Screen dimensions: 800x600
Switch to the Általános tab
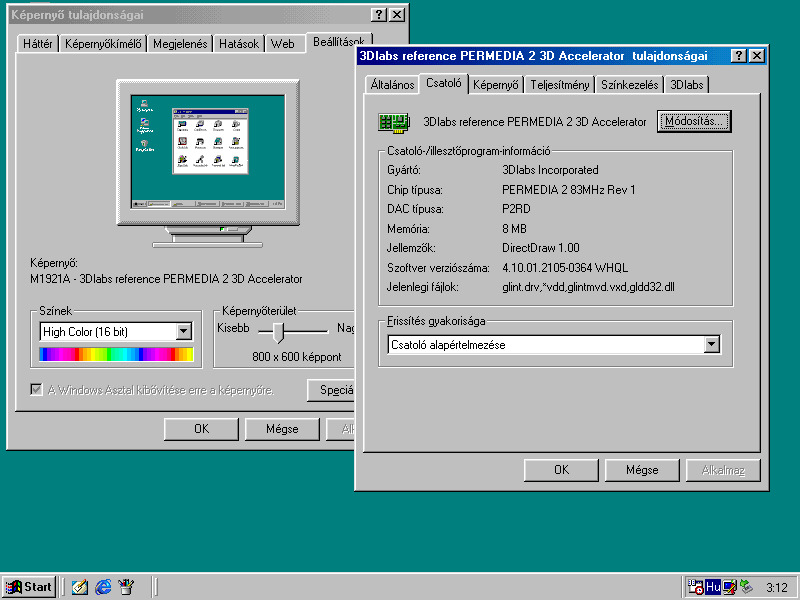(x=392, y=85)
